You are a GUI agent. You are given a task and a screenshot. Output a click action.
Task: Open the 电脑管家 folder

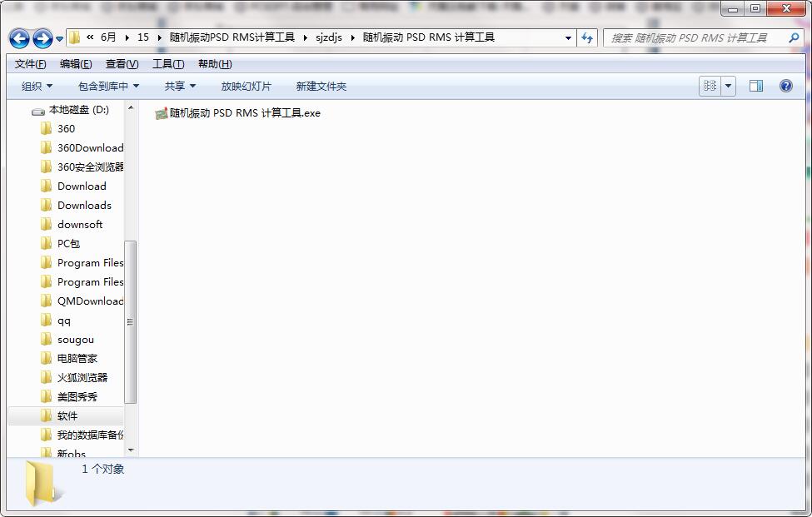click(x=82, y=358)
